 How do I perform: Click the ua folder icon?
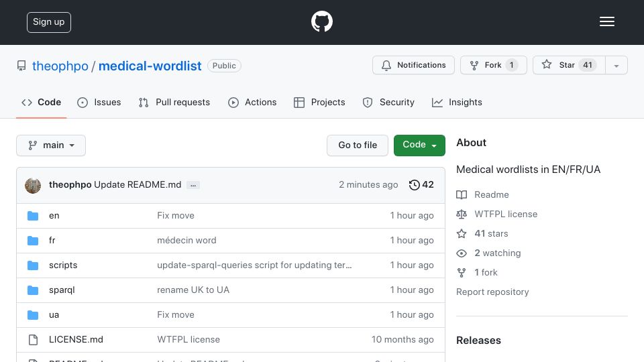(33, 315)
